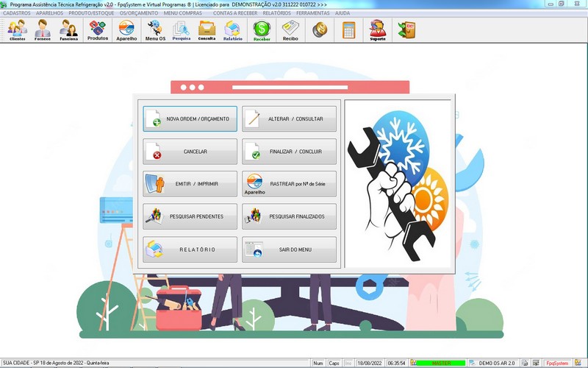588x368 pixels.
Task: Open the Menu OS toolbar icon
Action: (x=155, y=30)
